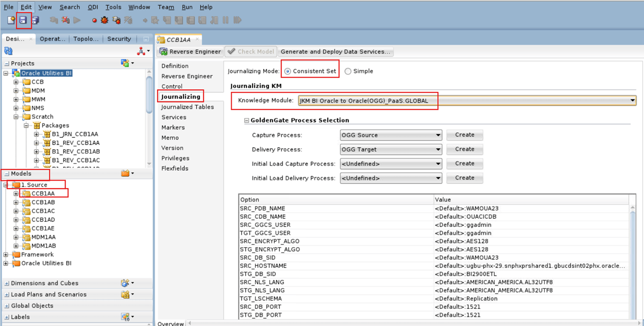The width and height of the screenshot is (644, 326).
Task: Open the Team menu
Action: tap(166, 7)
